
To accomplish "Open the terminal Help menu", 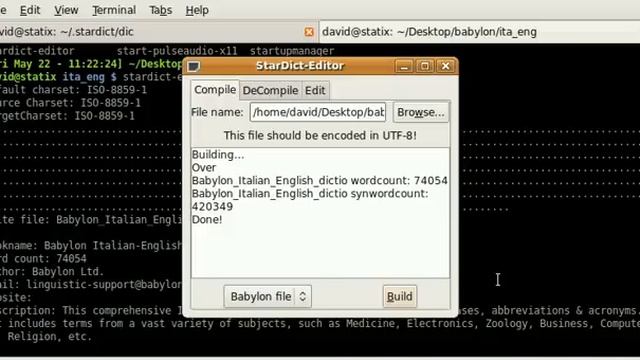I will [197, 10].
